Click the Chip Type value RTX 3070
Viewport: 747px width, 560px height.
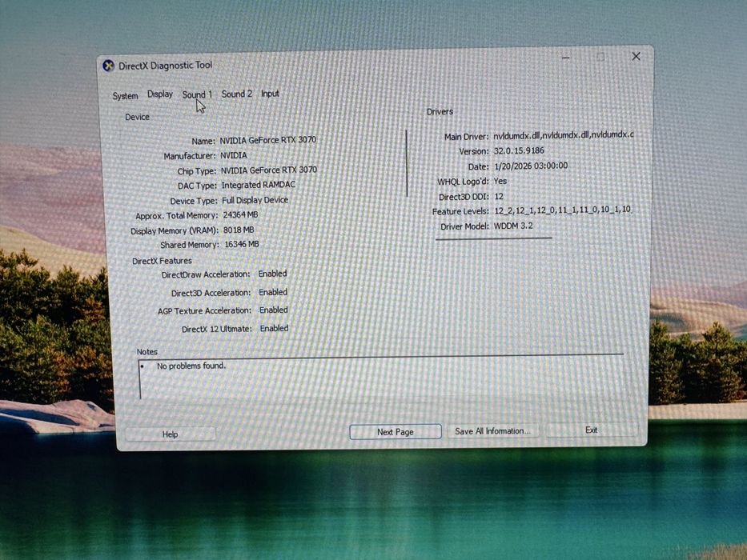pyautogui.click(x=269, y=170)
